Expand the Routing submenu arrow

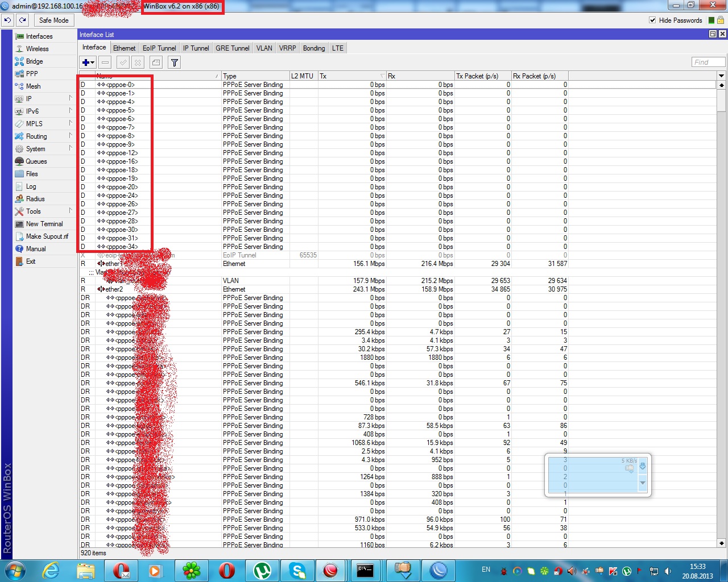pos(71,136)
